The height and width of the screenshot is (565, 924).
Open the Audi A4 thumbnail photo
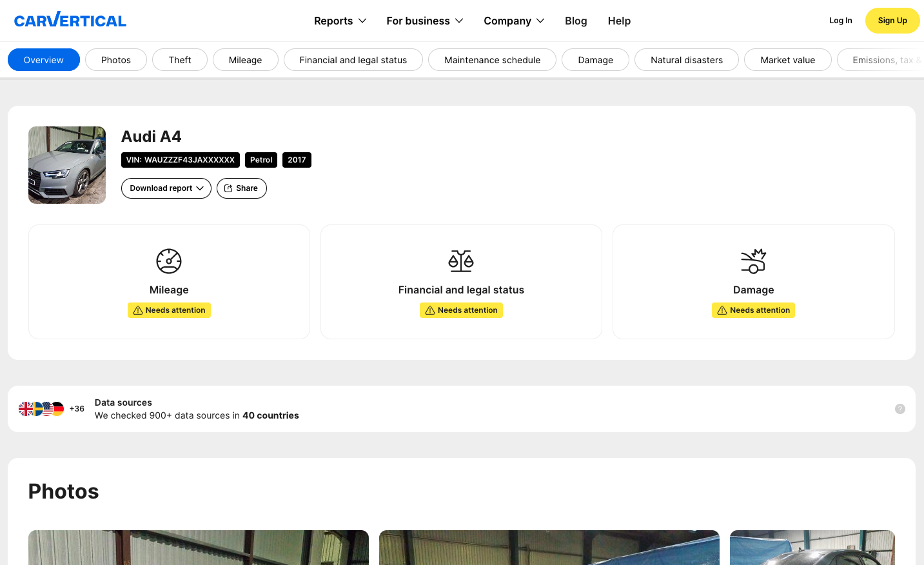67,165
